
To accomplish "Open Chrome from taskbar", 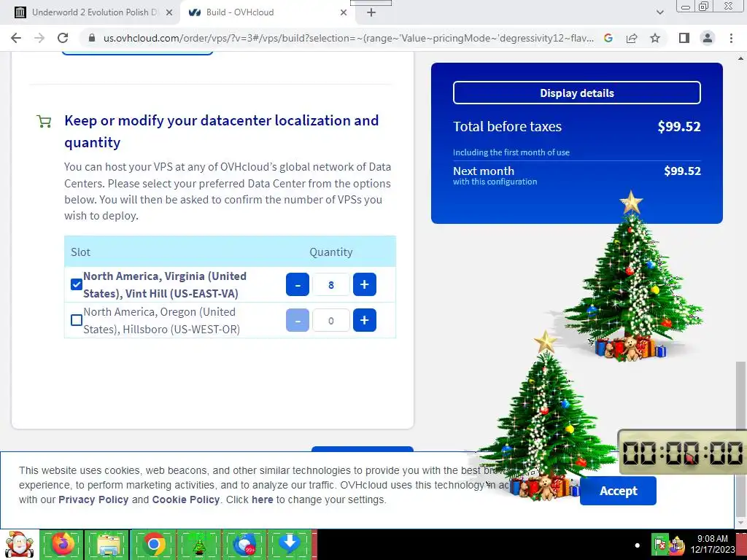I will coord(153,544).
